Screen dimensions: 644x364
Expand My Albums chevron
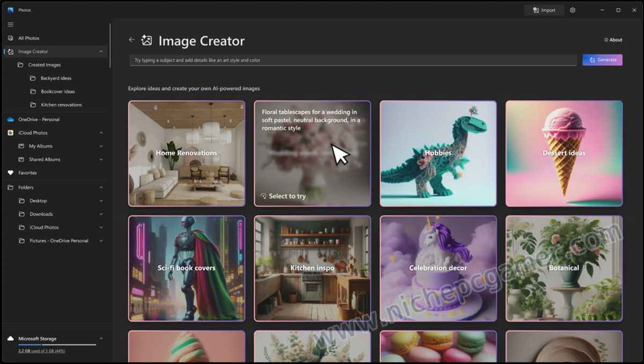pyautogui.click(x=101, y=146)
